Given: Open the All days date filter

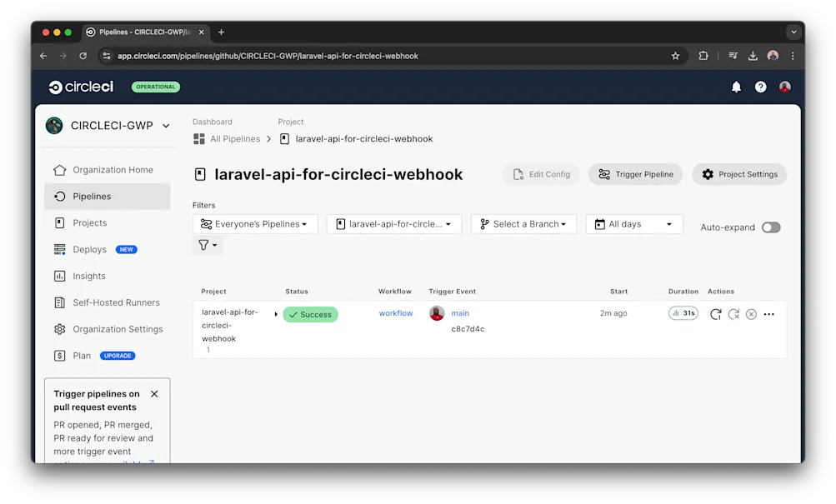Looking at the screenshot, I should pos(634,224).
